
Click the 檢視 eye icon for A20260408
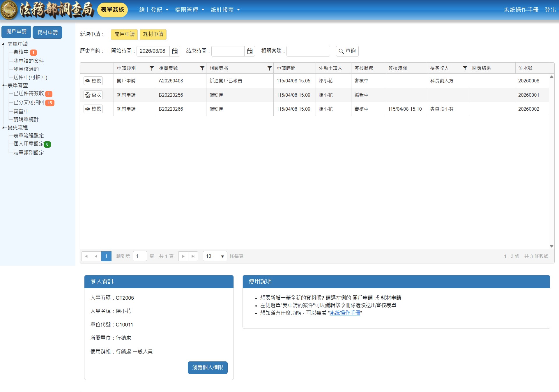93,81
